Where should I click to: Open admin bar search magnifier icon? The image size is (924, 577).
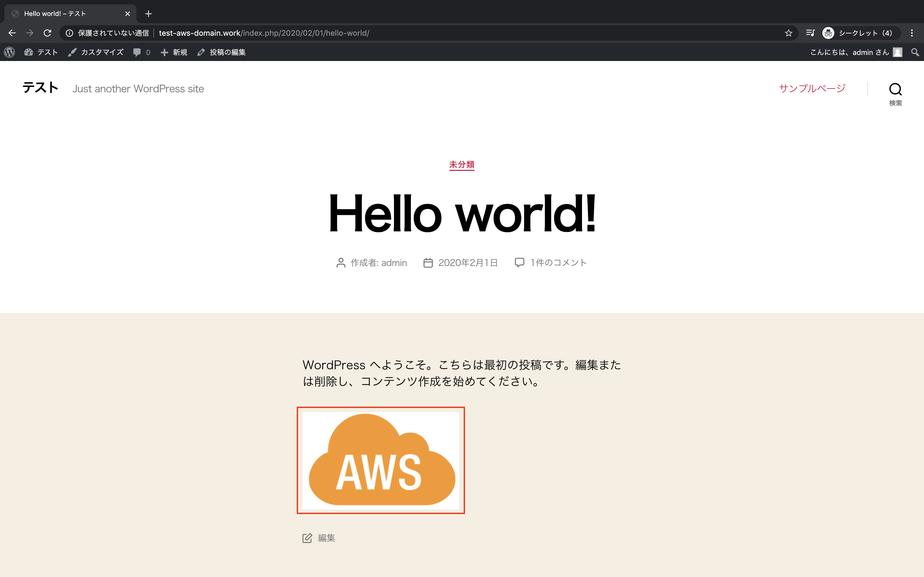pyautogui.click(x=915, y=52)
